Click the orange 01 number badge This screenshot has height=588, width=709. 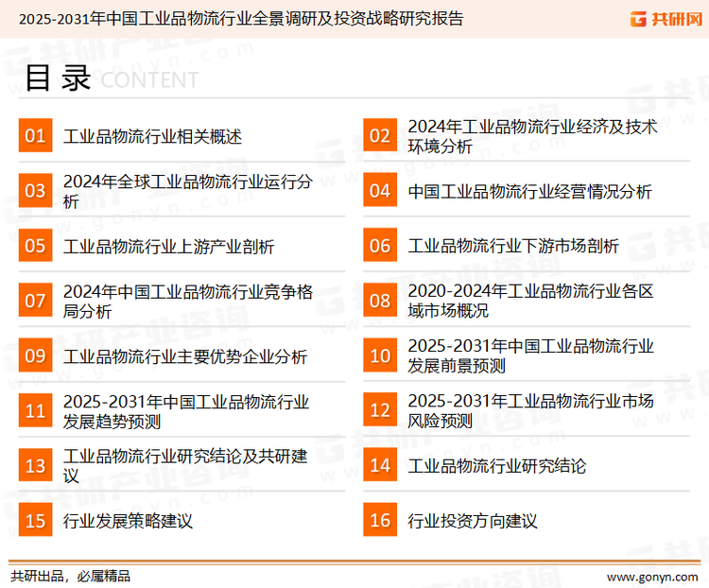(35, 135)
